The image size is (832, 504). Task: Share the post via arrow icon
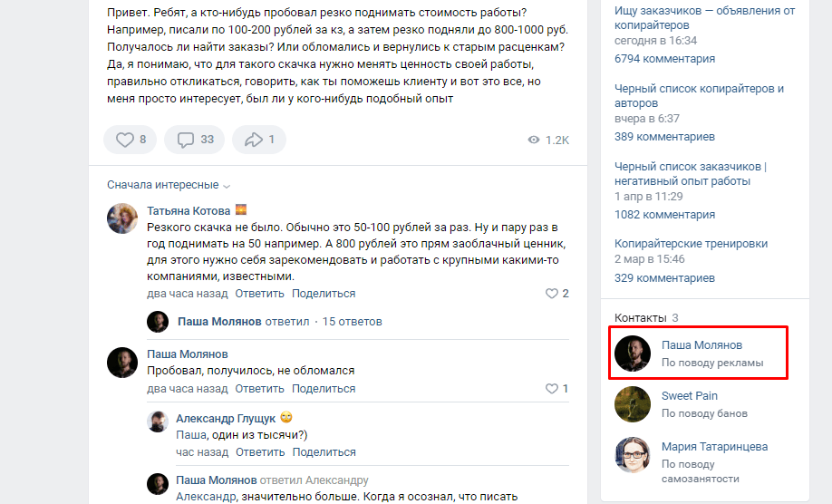click(x=253, y=140)
